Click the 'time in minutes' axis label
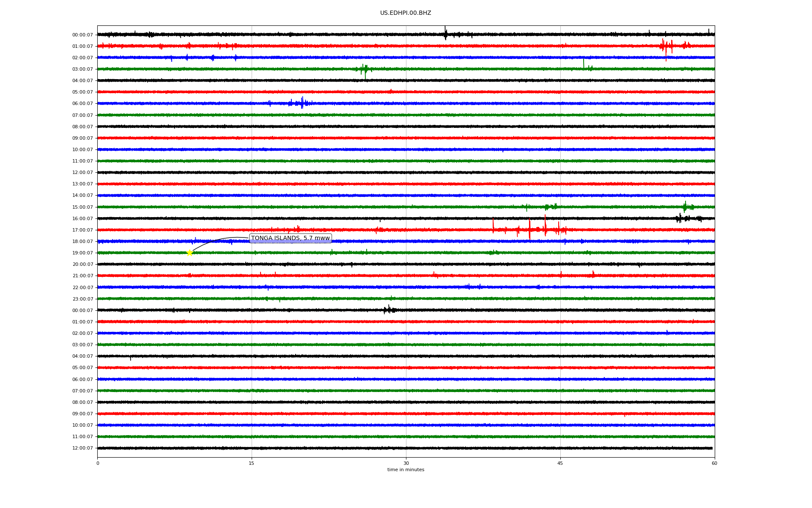Screen dimensions: 812x508 406,470
